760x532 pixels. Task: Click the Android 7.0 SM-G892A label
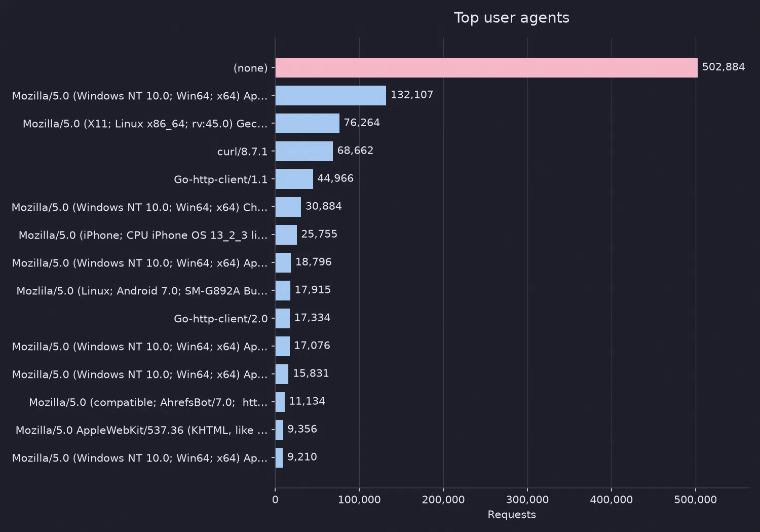tap(142, 291)
